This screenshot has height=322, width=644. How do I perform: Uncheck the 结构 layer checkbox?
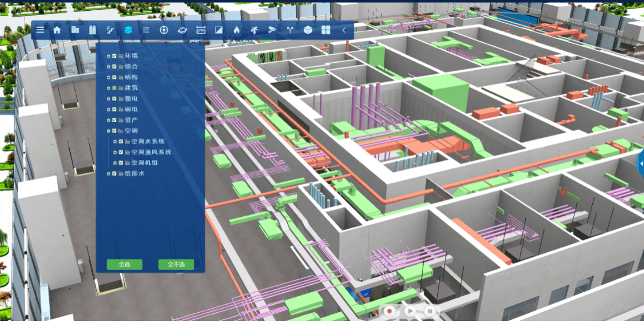tap(114, 77)
